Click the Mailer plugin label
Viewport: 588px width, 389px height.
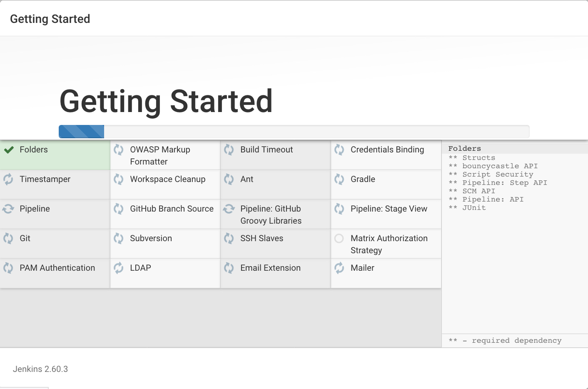pos(362,268)
